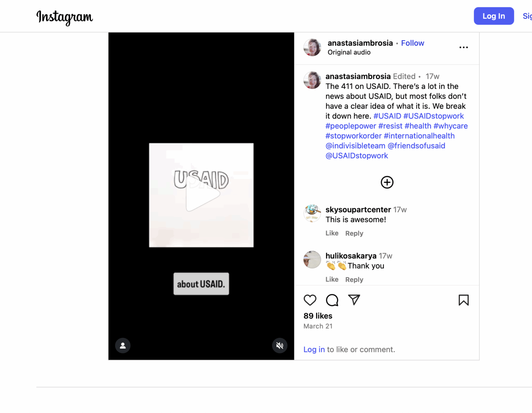The image size is (532, 413).
Task: Open comments with the speech bubble icon
Action: pyautogui.click(x=332, y=300)
